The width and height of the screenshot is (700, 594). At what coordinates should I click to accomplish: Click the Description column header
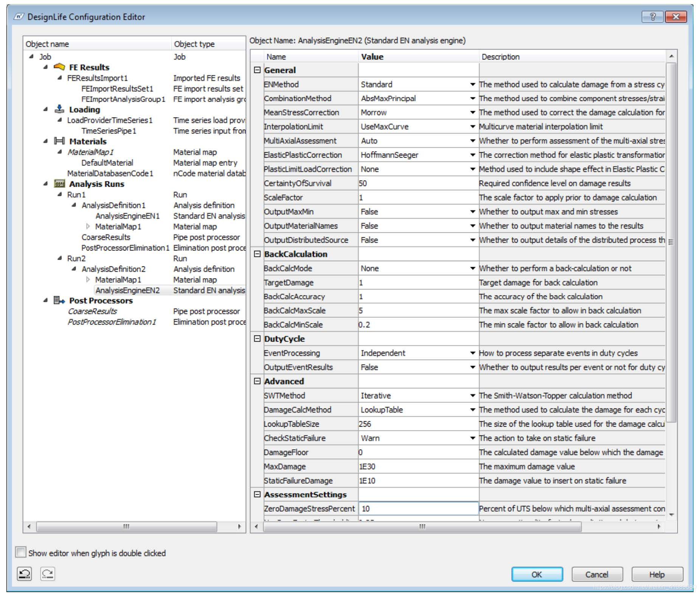[572, 57]
